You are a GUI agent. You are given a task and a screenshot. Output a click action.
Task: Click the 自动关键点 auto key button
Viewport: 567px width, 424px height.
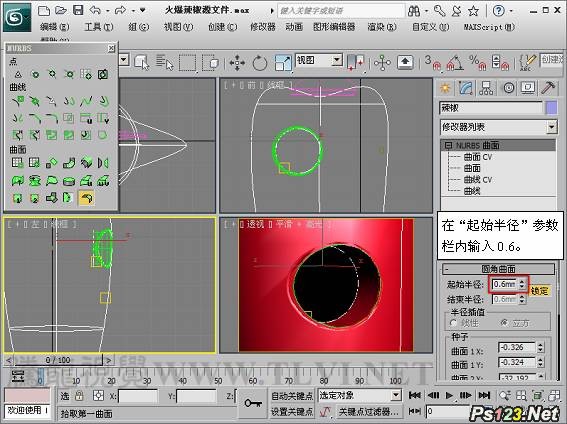tap(292, 396)
